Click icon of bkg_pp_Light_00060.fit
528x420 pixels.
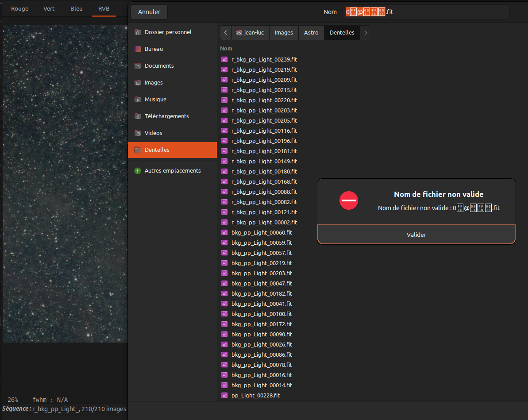(224, 233)
